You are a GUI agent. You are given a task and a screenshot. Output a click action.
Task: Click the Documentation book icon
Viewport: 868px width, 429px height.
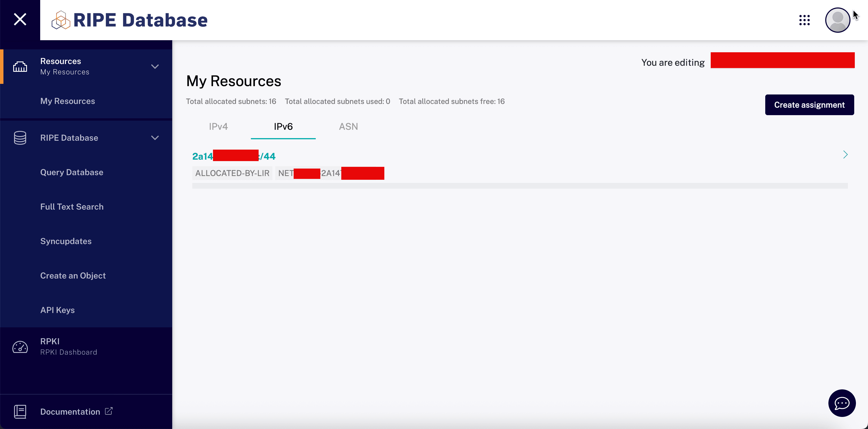(20, 411)
